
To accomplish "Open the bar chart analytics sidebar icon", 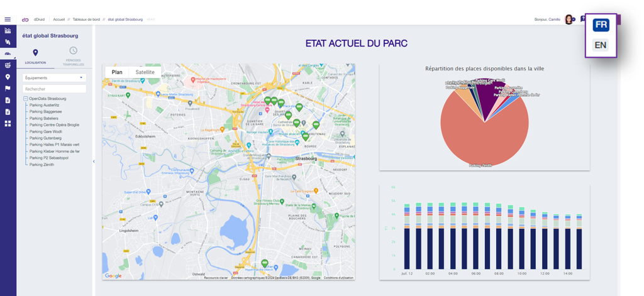I will [8, 30].
